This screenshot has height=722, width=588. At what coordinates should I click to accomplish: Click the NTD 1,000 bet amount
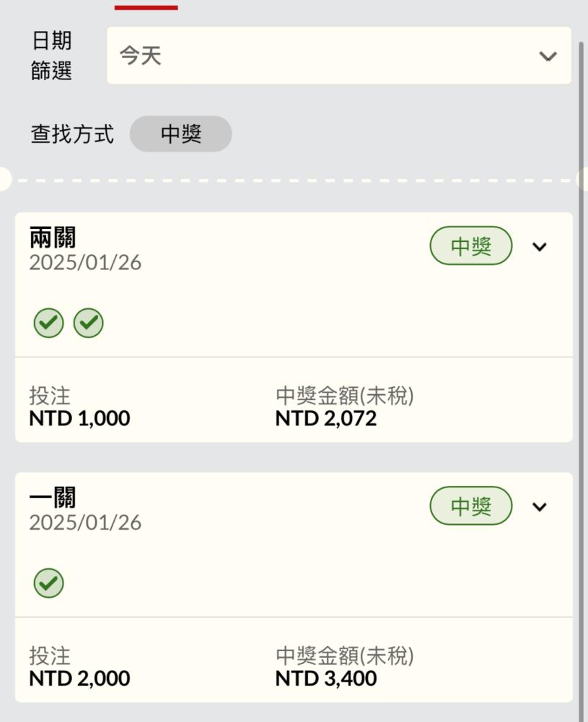79,419
